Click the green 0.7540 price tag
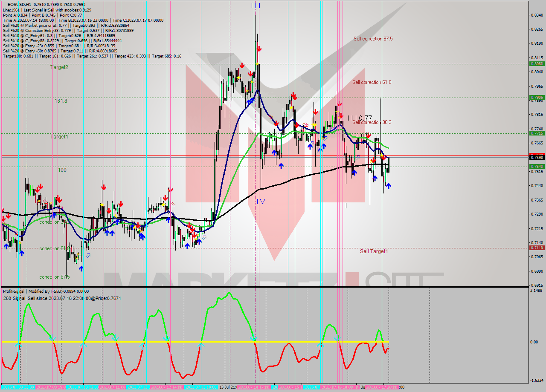 coord(537,166)
